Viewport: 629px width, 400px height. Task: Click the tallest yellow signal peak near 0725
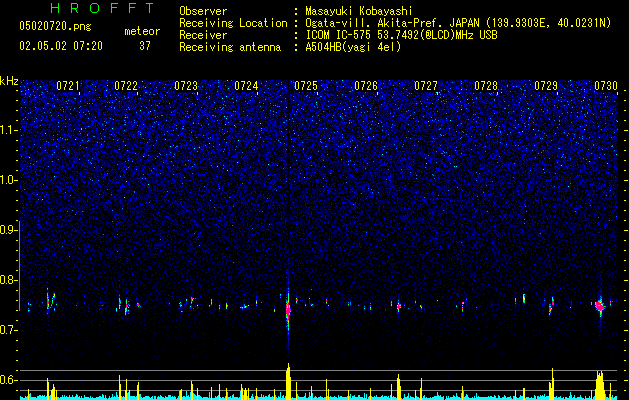[x=288, y=380]
